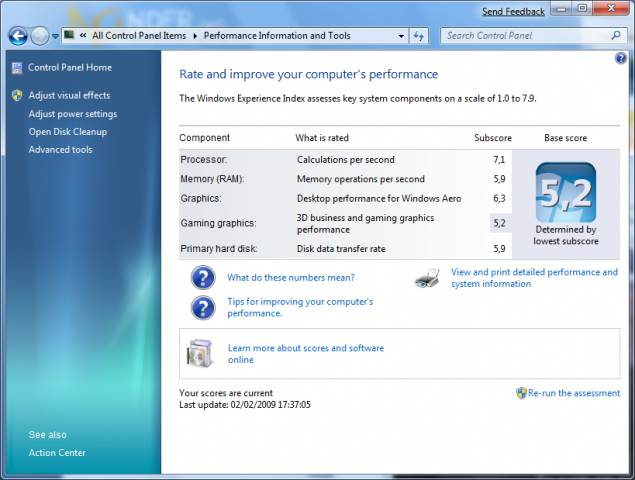
Task: Expand breadcrumb arrow after All Control Panel Items
Action: 195,36
